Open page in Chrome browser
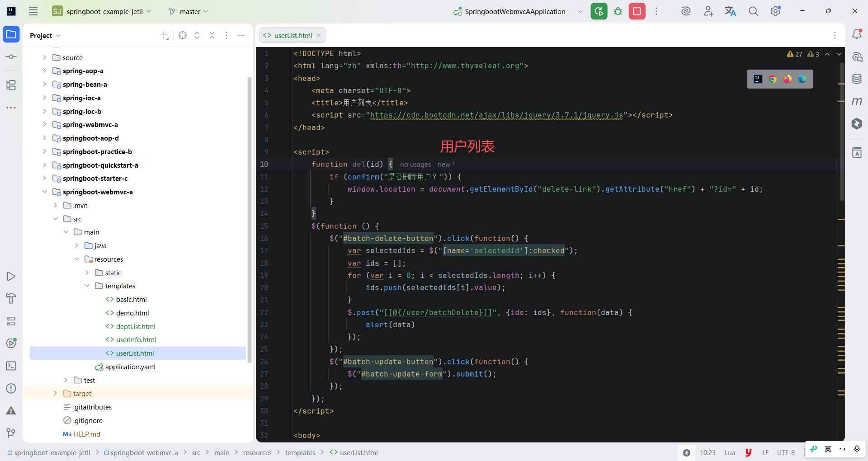Image resolution: width=868 pixels, height=461 pixels. coord(773,79)
